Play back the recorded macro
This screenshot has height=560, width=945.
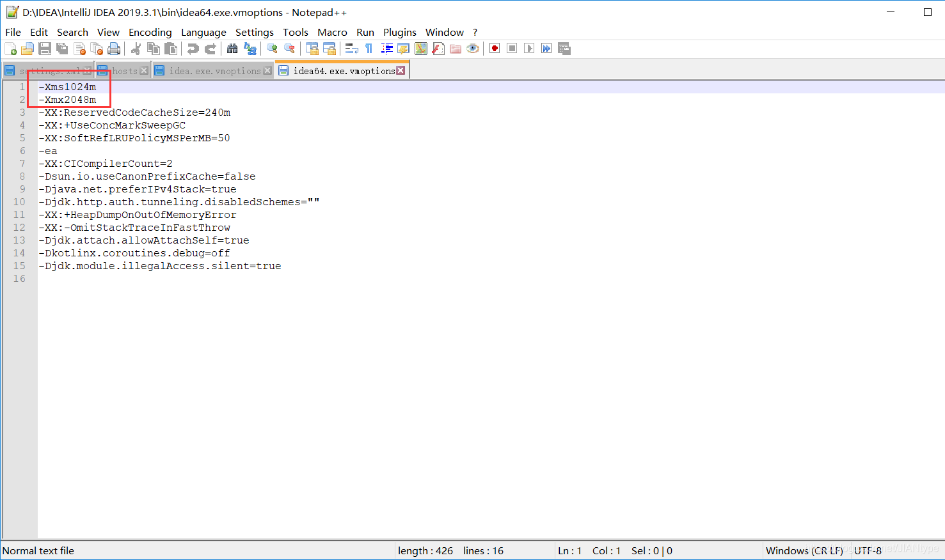click(x=529, y=49)
